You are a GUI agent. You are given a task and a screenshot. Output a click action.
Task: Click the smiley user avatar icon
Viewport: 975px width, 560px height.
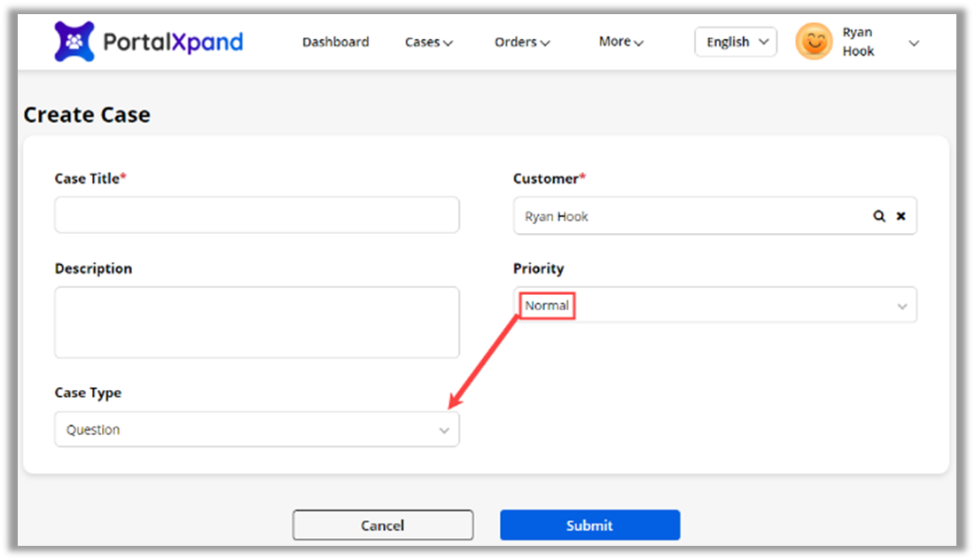tap(814, 42)
